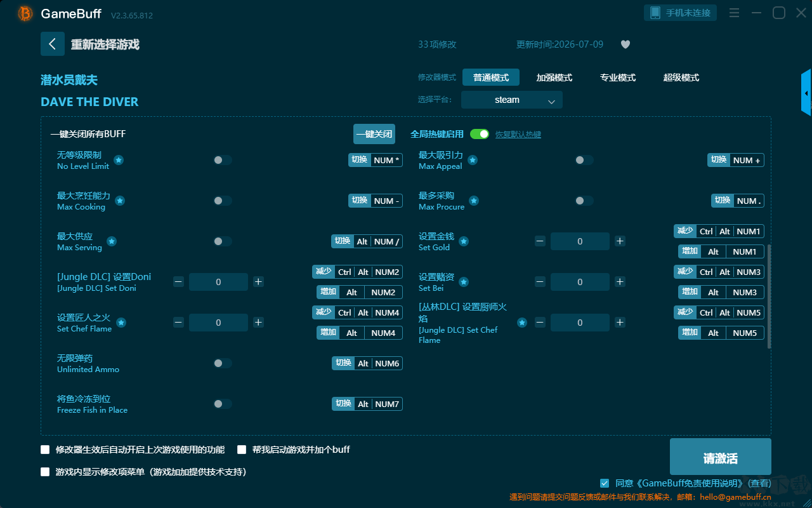The image size is (812, 508).
Task: Increase Set Gold value with plus
Action: click(x=620, y=241)
